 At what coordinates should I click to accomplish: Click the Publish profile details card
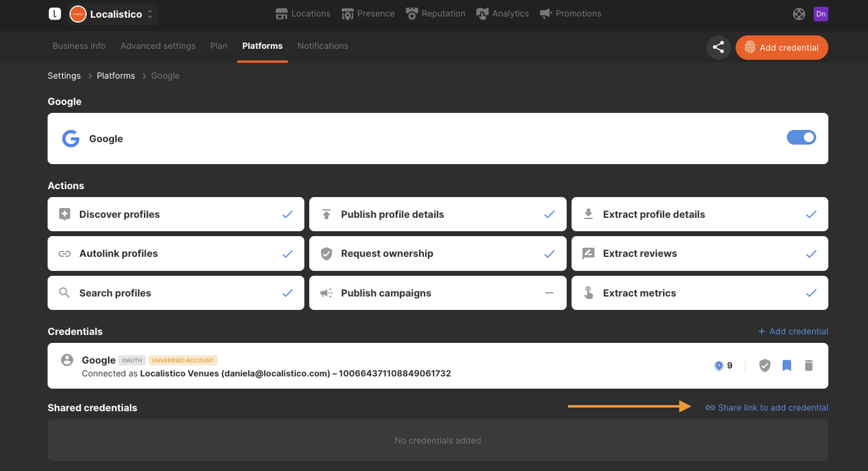(x=438, y=214)
